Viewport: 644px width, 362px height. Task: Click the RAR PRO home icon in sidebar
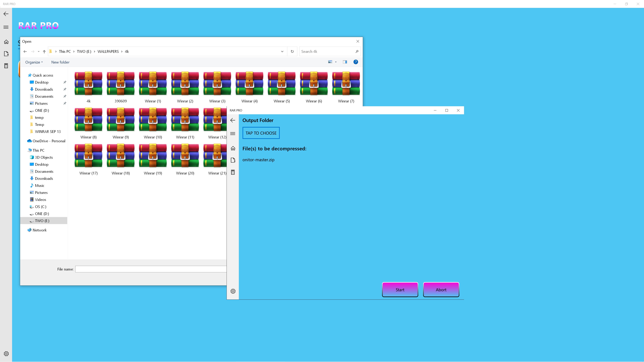[6, 42]
